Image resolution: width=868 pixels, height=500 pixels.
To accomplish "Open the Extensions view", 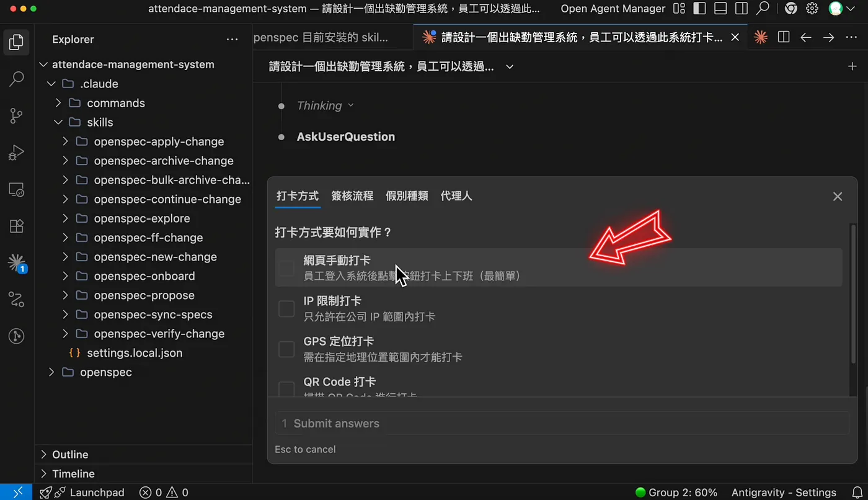I will click(x=17, y=226).
